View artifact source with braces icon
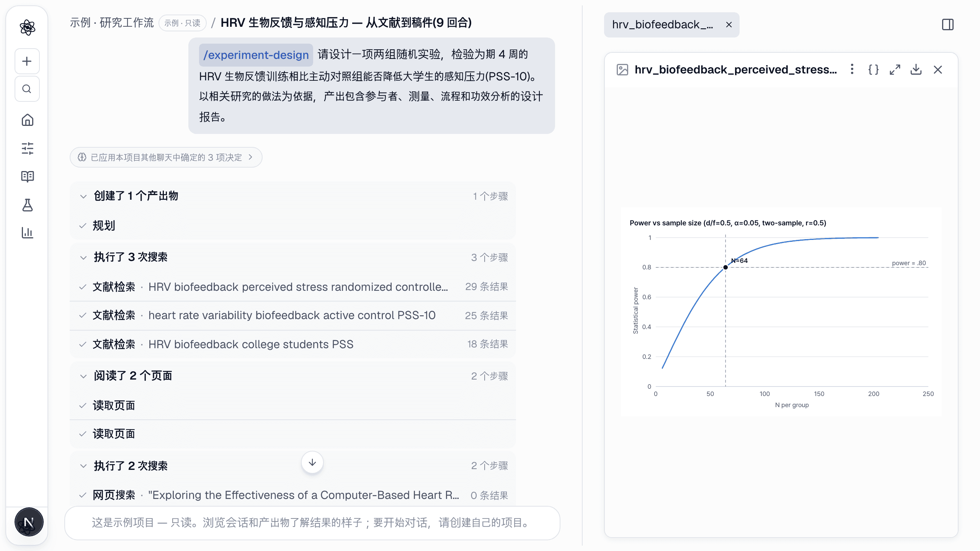 pos(874,70)
